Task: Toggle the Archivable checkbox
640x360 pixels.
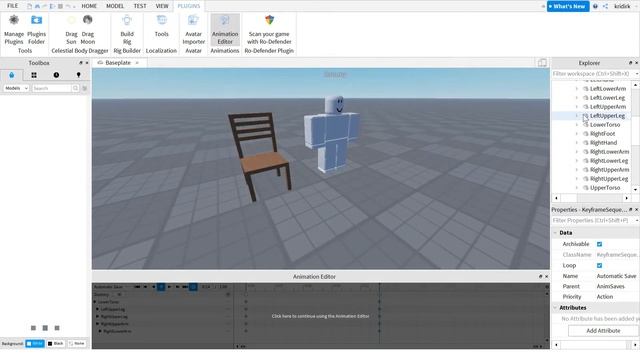Action: (599, 244)
